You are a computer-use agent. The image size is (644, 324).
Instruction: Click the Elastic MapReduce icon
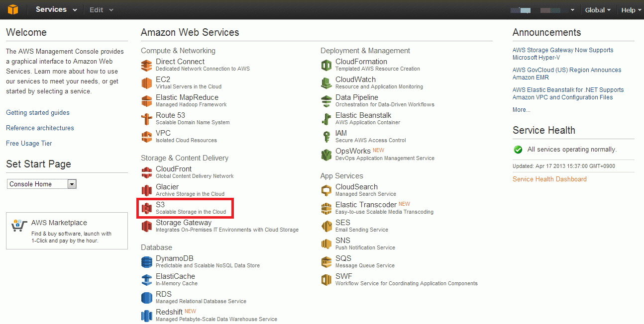click(146, 101)
